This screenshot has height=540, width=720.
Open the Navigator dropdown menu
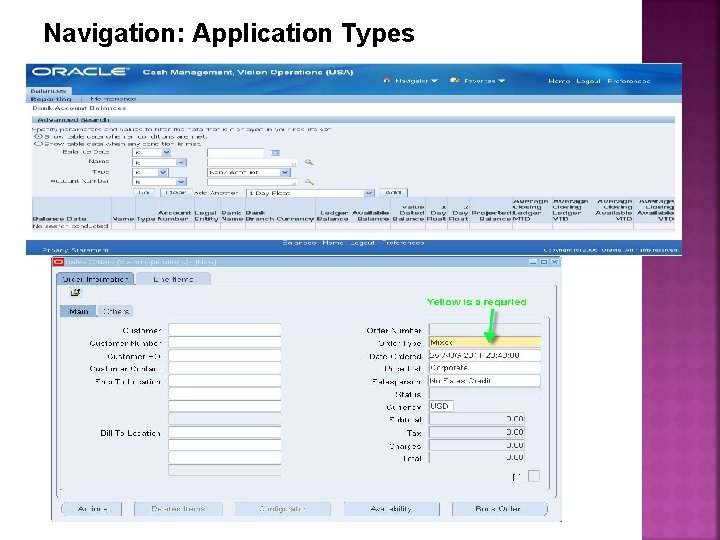pyautogui.click(x=434, y=81)
